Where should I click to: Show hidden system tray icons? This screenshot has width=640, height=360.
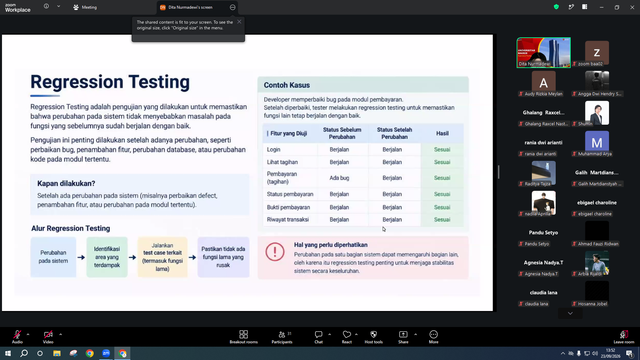tap(563, 353)
